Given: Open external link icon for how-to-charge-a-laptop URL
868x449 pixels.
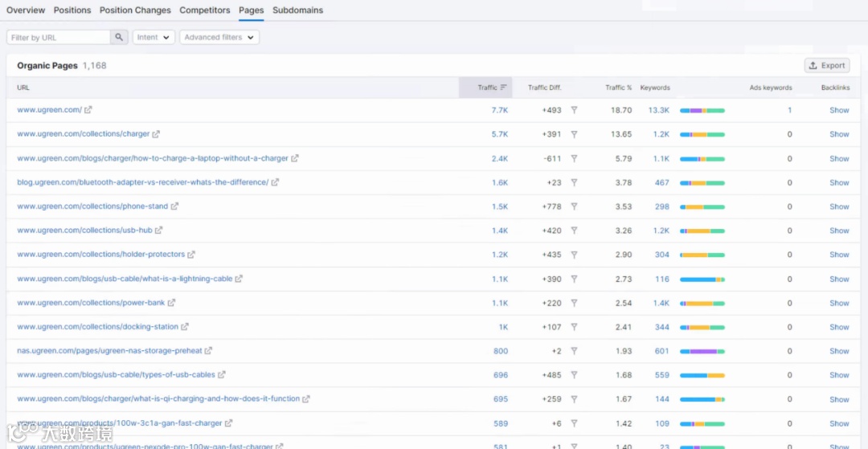Looking at the screenshot, I should point(295,158).
